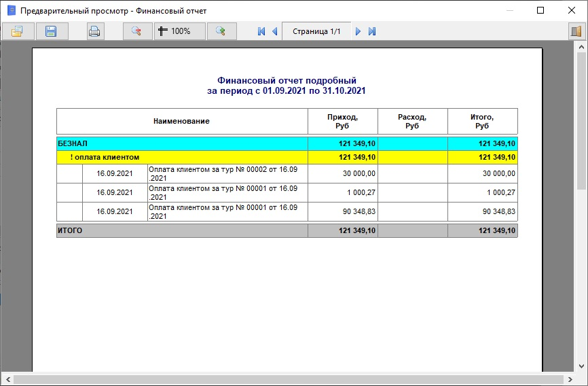Close preview using the door exit icon
The width and height of the screenshot is (588, 386).
(x=576, y=31)
